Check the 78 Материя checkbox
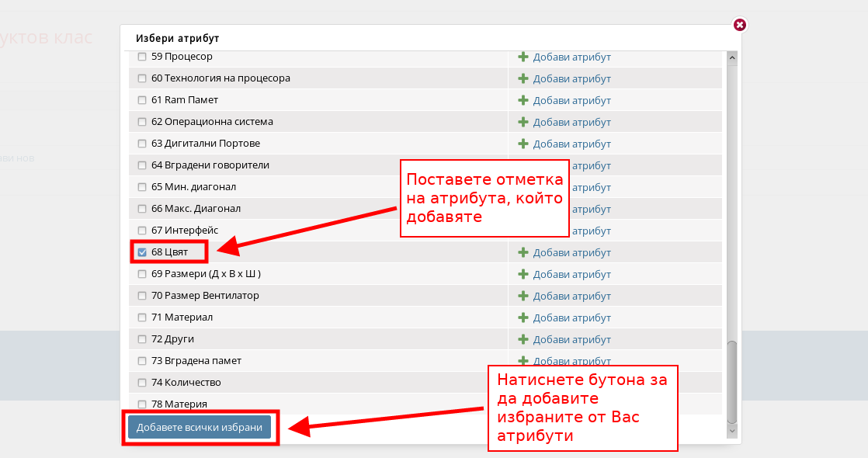The image size is (868, 458). pyautogui.click(x=142, y=404)
